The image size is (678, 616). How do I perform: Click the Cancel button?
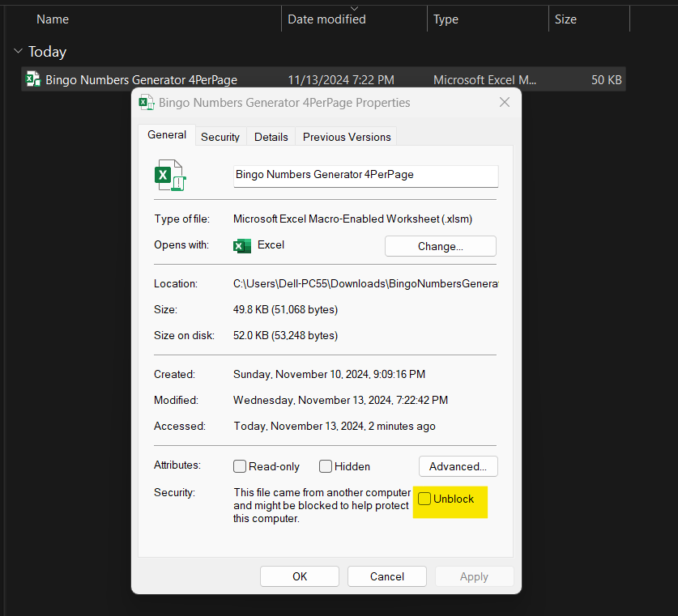pyautogui.click(x=387, y=576)
